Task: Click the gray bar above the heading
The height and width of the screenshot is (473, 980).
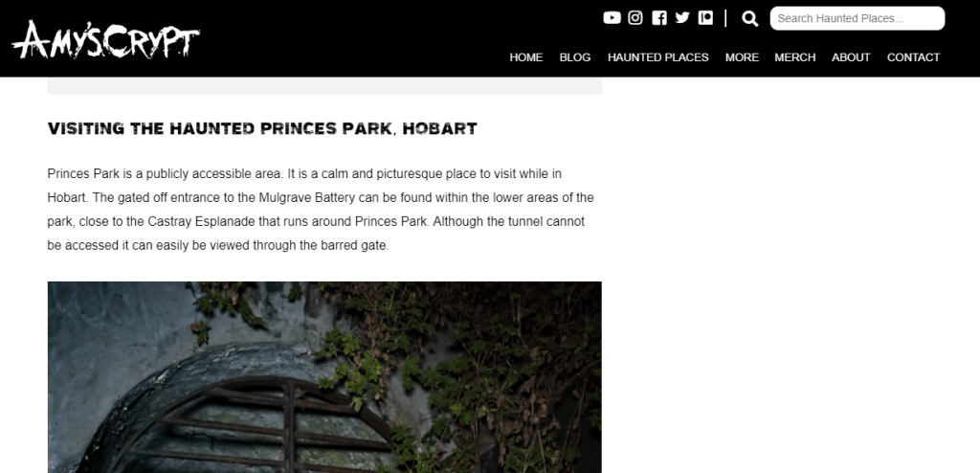Action: [x=324, y=86]
